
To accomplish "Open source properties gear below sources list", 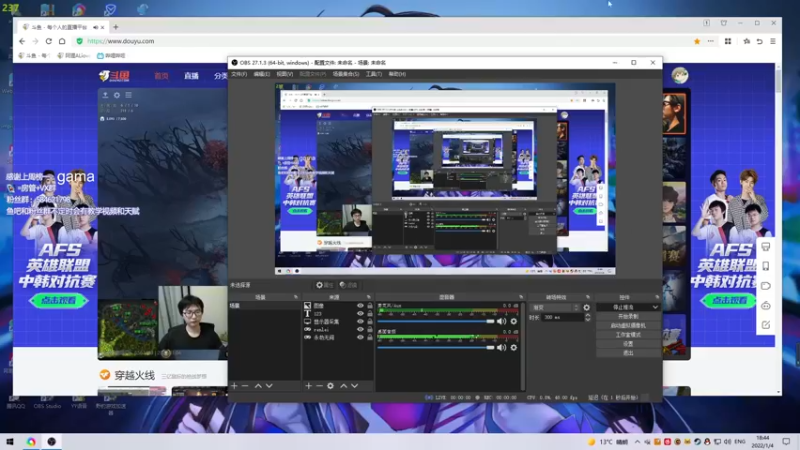I will click(331, 386).
